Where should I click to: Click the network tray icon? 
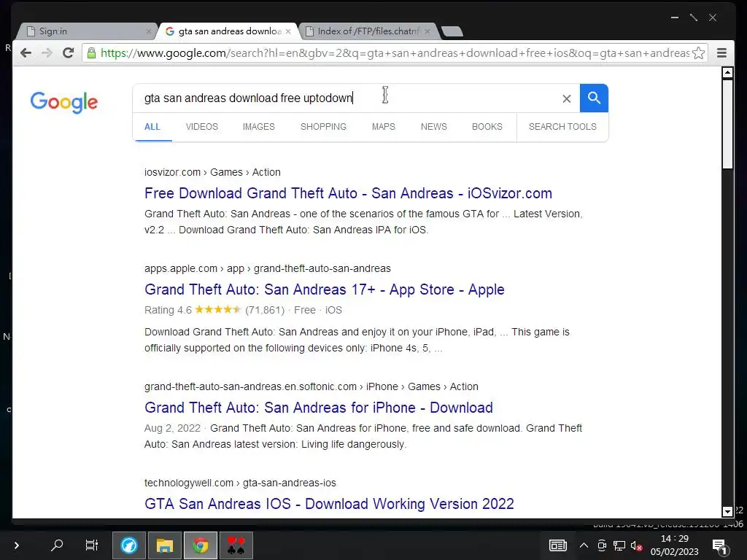point(619,545)
